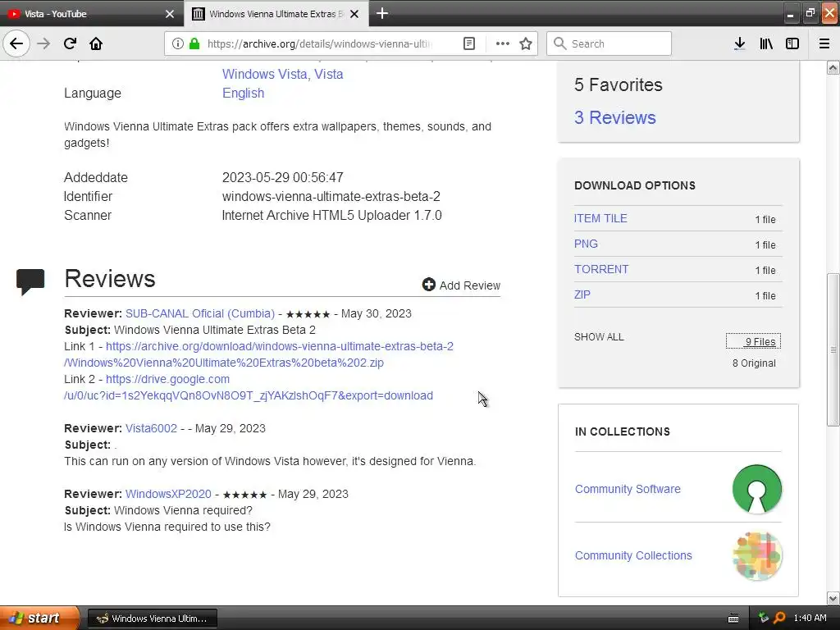
Task: Click the keyboard icon in taskbar
Action: click(733, 619)
